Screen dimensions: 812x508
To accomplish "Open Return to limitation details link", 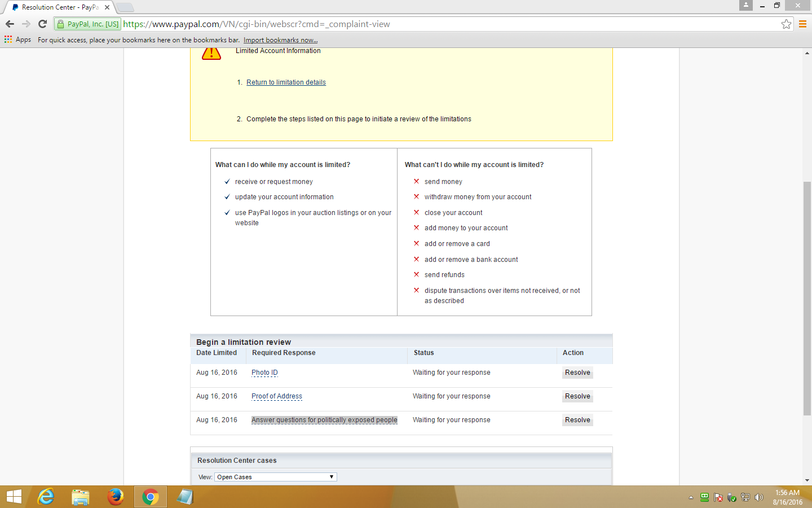I will [x=286, y=82].
